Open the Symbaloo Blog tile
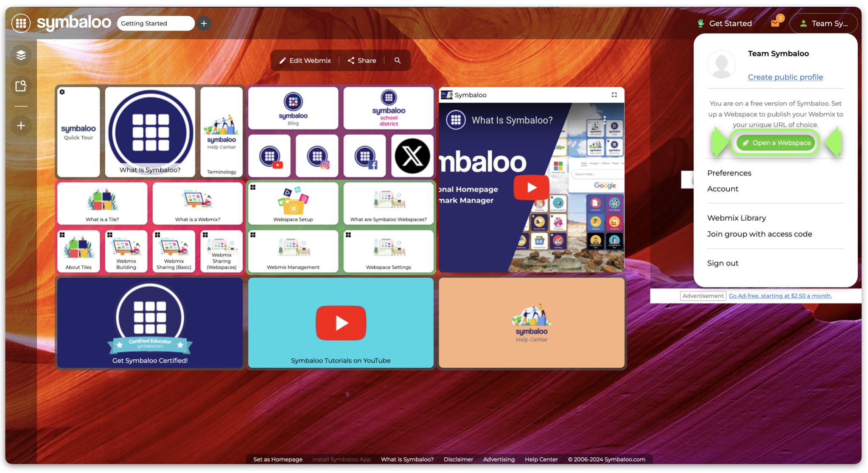868x473 pixels. pos(293,108)
